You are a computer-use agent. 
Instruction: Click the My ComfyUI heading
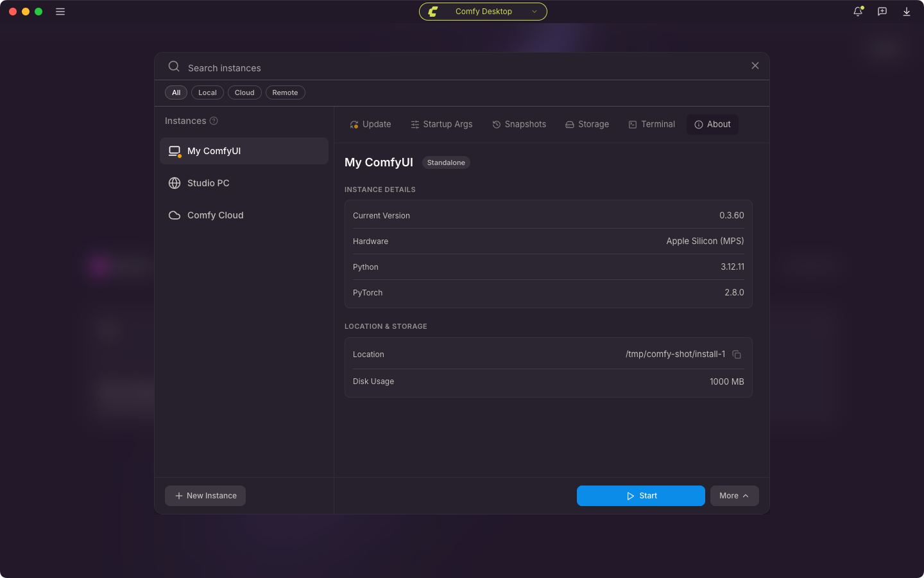point(379,162)
